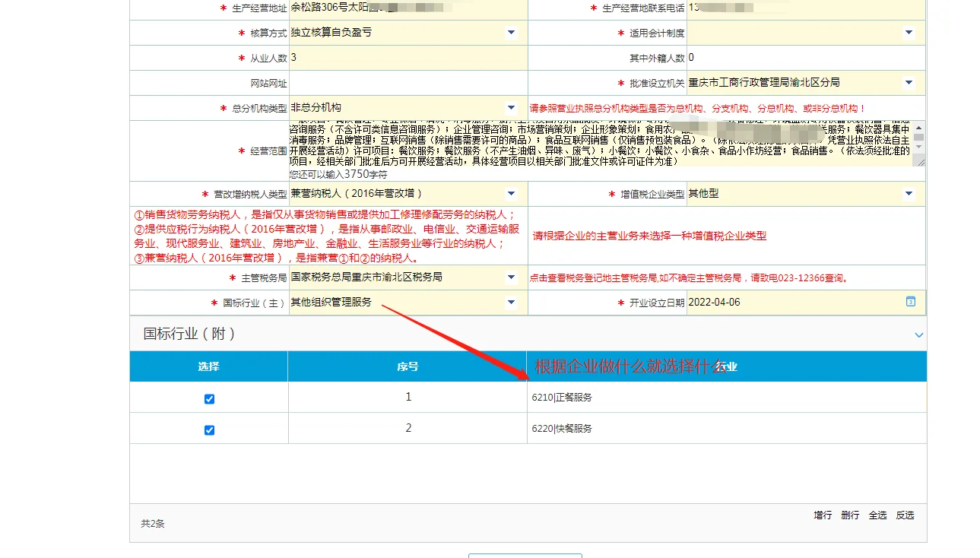Click 全选 to select all rows

pyautogui.click(x=877, y=515)
